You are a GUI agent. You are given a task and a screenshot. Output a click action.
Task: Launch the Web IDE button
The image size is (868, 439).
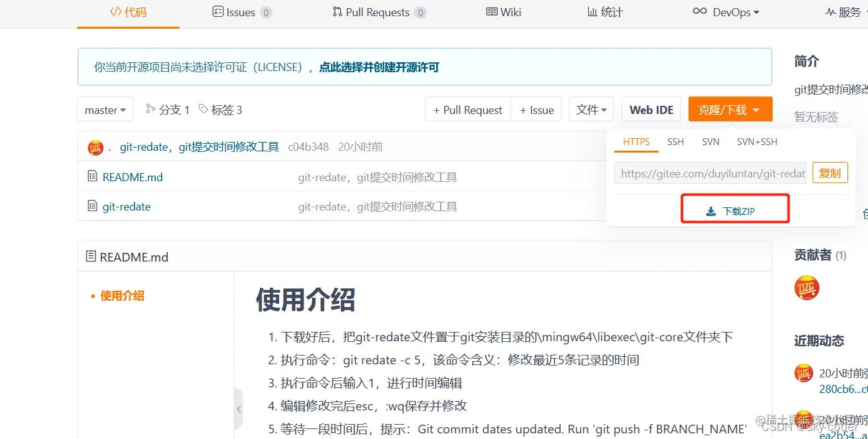click(x=651, y=110)
